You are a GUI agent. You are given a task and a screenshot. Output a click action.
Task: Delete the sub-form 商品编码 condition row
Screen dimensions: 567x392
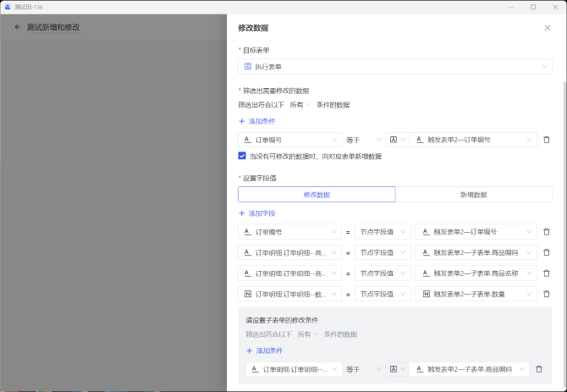click(539, 369)
